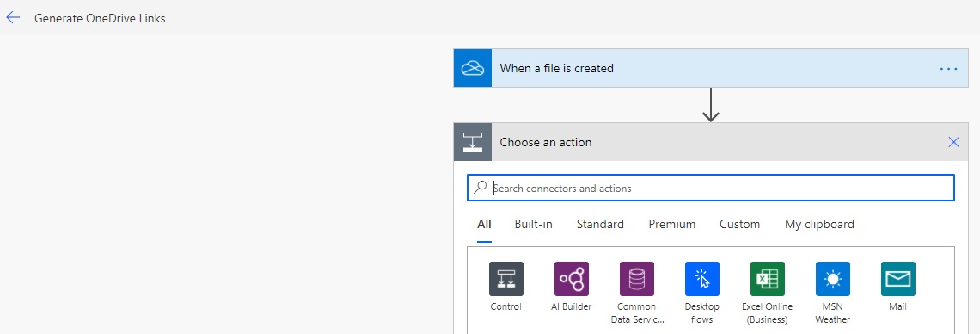Select the Excel Online (Business) connector icon
980x334 pixels.
click(768, 279)
